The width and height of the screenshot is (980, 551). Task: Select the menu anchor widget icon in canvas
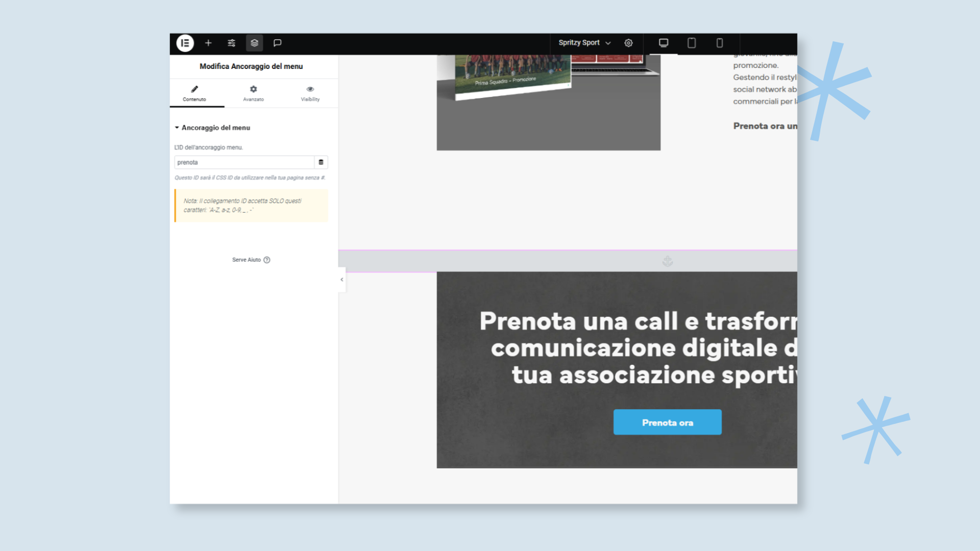click(x=668, y=261)
